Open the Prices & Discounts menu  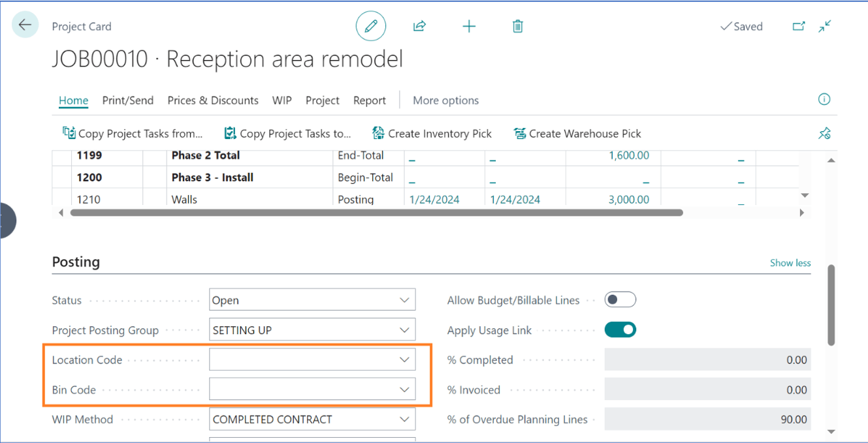pyautogui.click(x=213, y=100)
